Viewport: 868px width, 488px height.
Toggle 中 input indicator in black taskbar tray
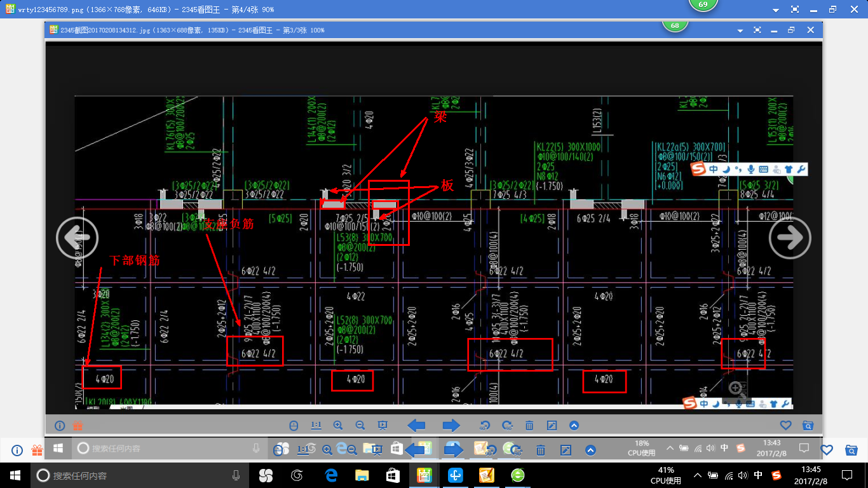[758, 475]
